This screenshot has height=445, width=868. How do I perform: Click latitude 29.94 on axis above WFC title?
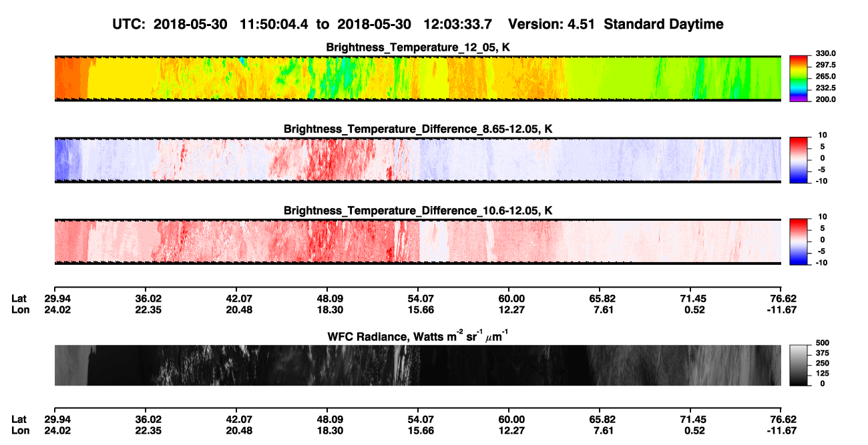click(54, 299)
